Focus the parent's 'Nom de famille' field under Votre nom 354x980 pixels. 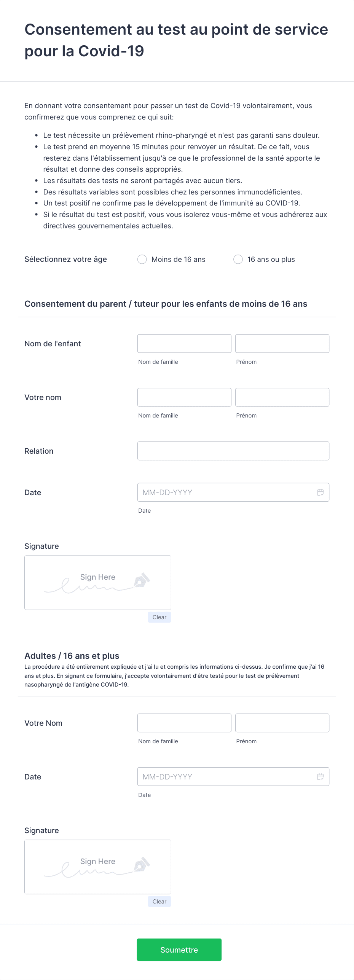(x=184, y=397)
